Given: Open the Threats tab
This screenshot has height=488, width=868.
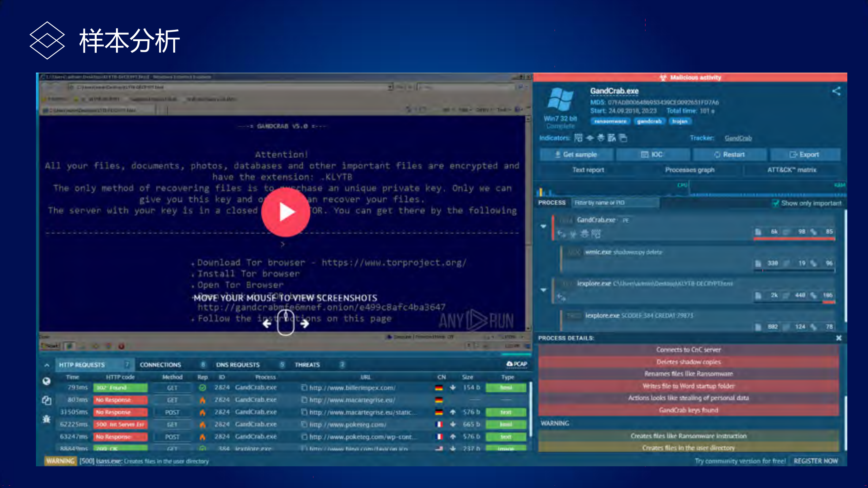Looking at the screenshot, I should coord(307,365).
